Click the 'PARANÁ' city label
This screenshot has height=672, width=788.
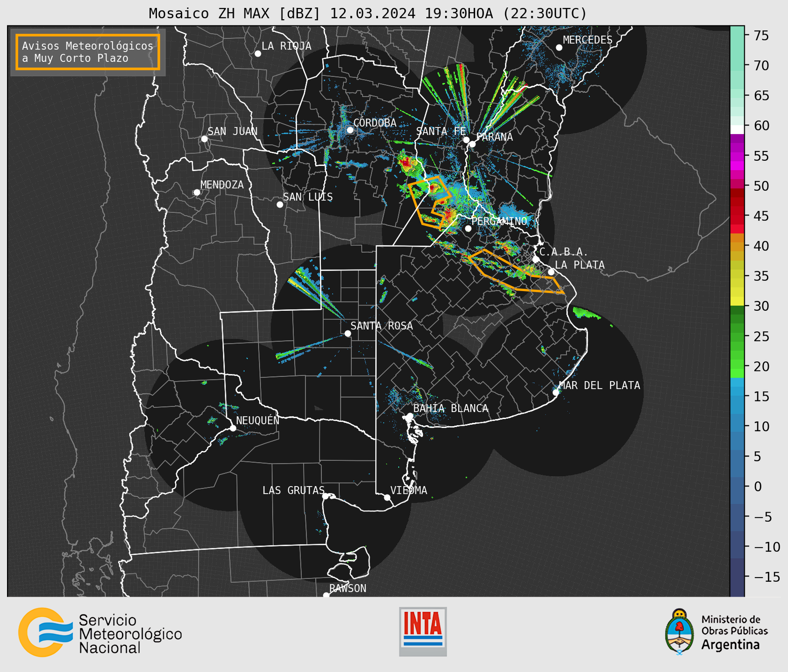(x=494, y=137)
